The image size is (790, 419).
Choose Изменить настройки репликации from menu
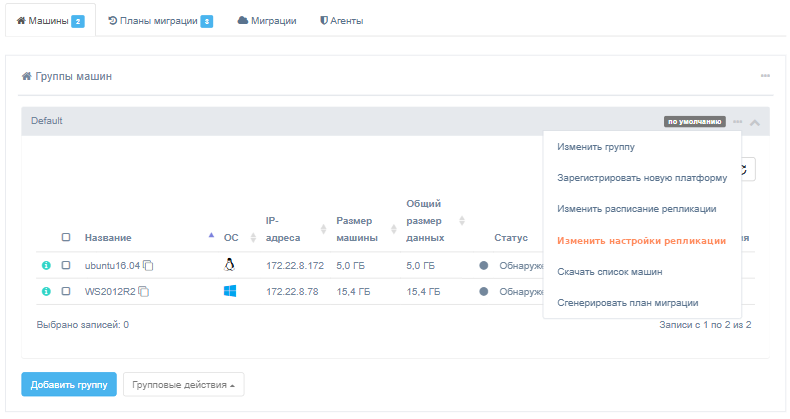click(641, 241)
